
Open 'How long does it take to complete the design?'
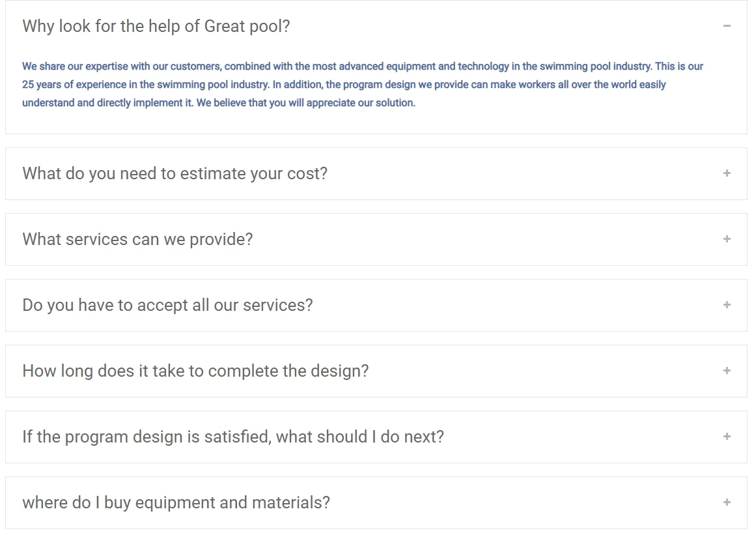[195, 371]
